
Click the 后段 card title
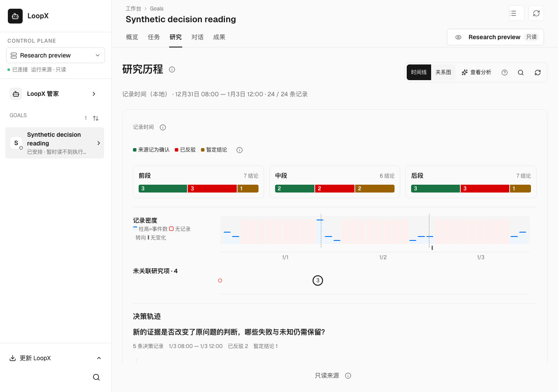point(417,176)
